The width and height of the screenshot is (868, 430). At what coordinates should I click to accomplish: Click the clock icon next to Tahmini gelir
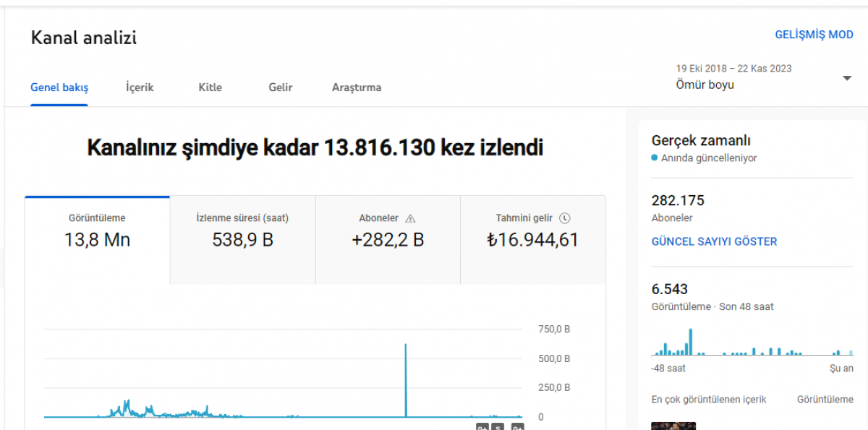click(x=565, y=218)
